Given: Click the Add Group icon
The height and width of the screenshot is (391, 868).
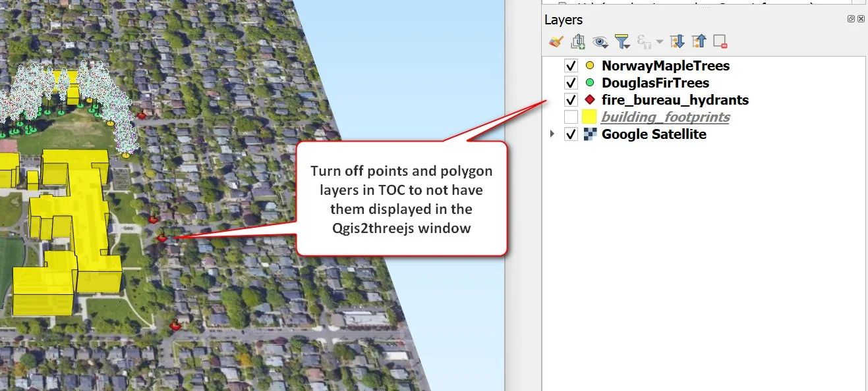Looking at the screenshot, I should point(577,41).
